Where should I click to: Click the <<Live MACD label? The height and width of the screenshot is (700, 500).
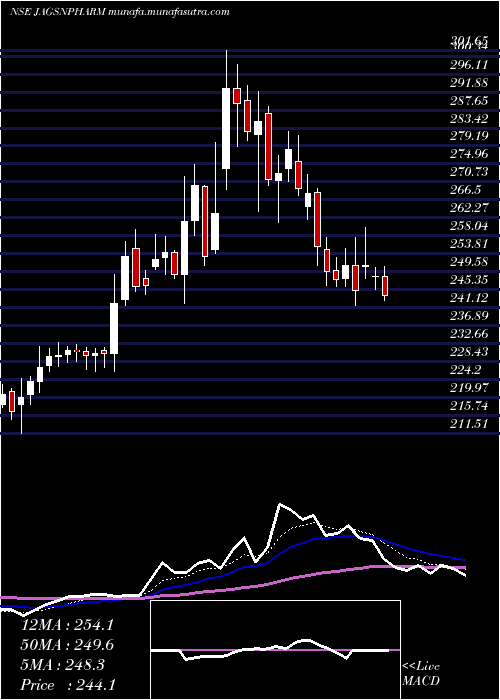click(x=421, y=674)
